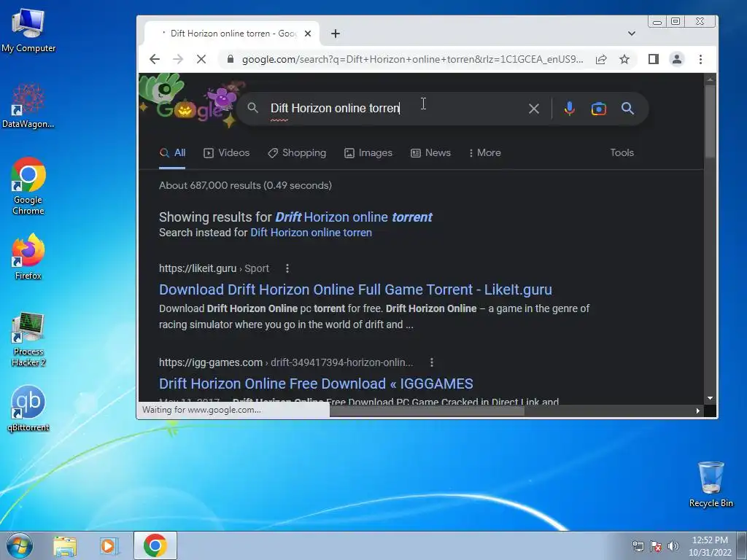Image resolution: width=747 pixels, height=560 pixels.
Task: Search by image camera icon
Action: point(598,109)
